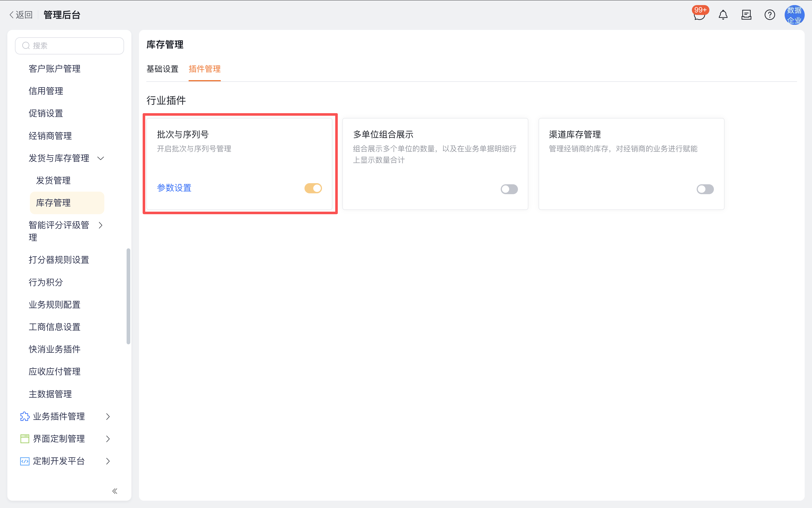Enable the 多单位组合展示 toggle
This screenshot has height=508, width=812.
coord(509,189)
